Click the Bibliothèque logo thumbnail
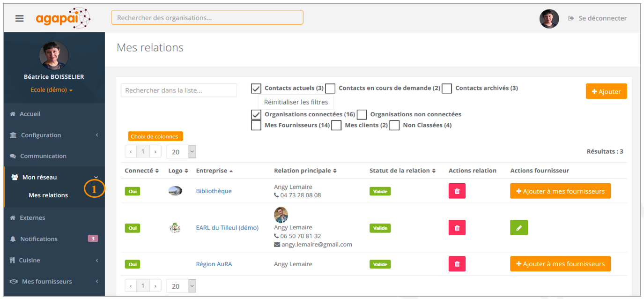644x299 pixels. (175, 191)
